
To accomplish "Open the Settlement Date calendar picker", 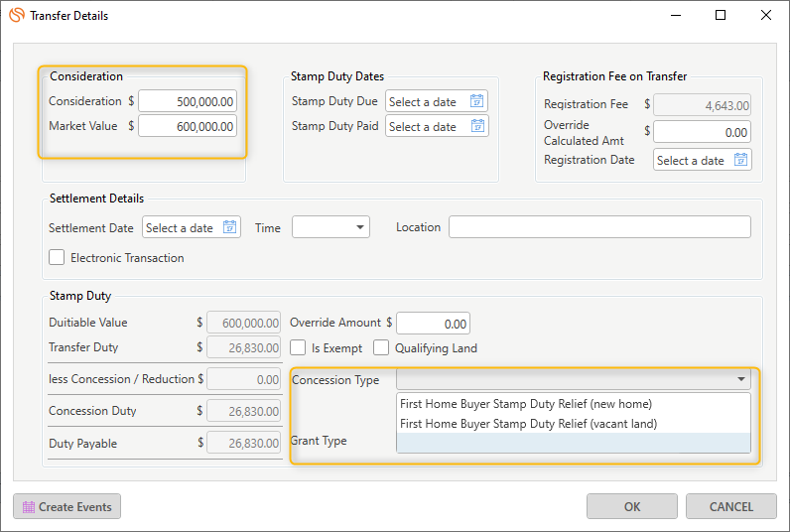I will click(x=229, y=227).
